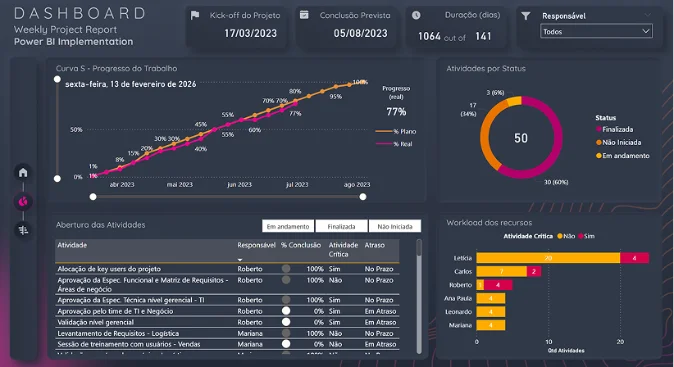Screen dimensions: 674x367
Task: Expand the Responsável slicer header chevron
Action: pyautogui.click(x=647, y=15)
